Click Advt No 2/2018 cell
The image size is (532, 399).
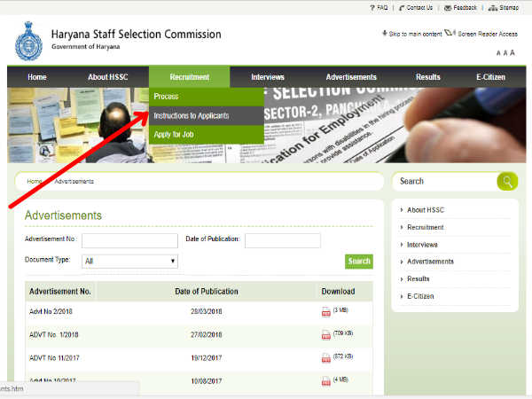(51, 311)
